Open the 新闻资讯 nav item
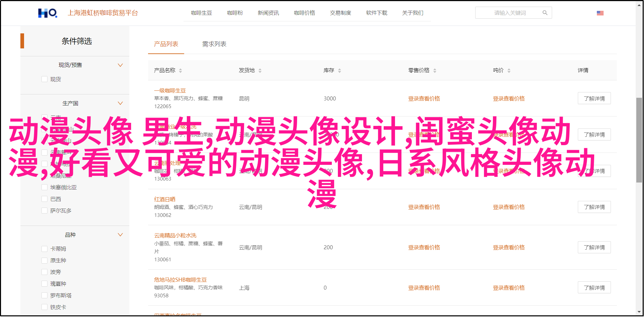The height and width of the screenshot is (317, 644). pyautogui.click(x=268, y=13)
